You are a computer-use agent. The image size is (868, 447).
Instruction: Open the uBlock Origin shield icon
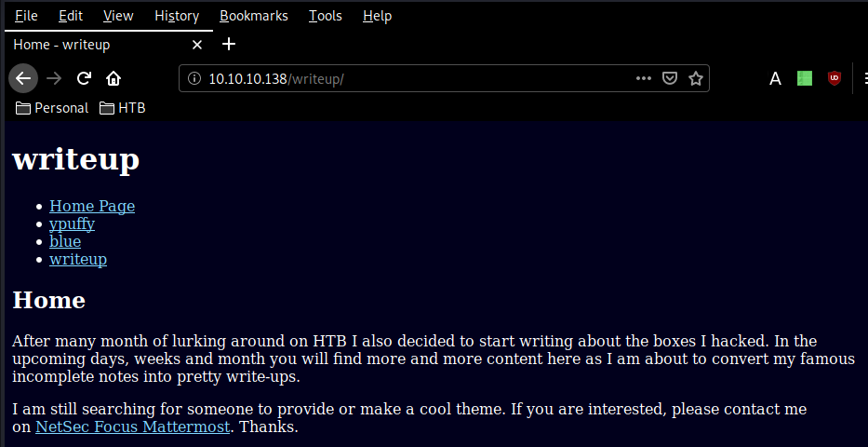[x=835, y=78]
